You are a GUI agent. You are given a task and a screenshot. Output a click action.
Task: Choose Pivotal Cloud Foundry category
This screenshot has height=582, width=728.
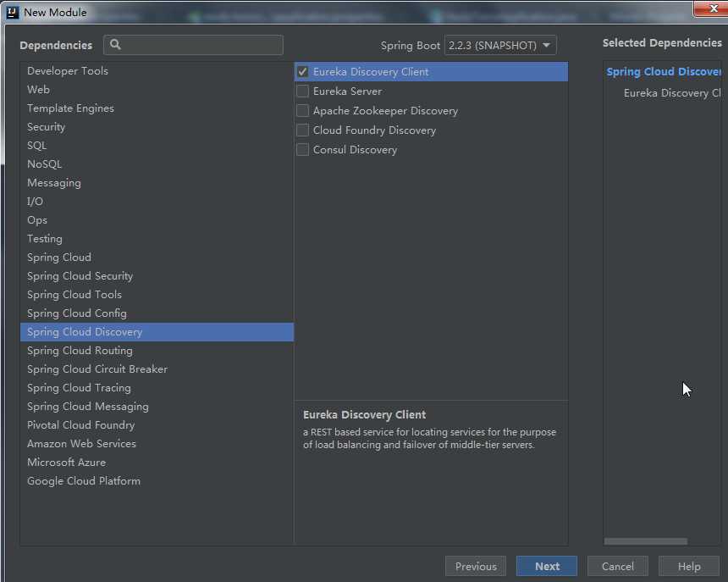pos(157,425)
